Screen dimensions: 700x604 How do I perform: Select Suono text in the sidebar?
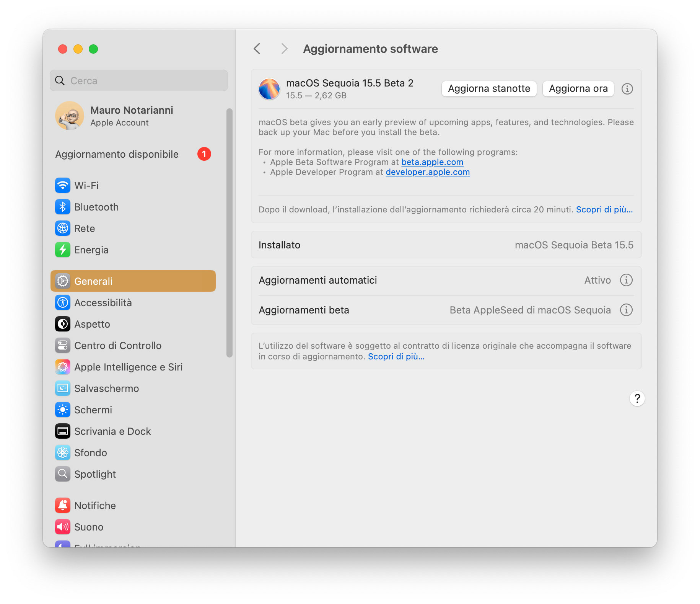pyautogui.click(x=89, y=527)
